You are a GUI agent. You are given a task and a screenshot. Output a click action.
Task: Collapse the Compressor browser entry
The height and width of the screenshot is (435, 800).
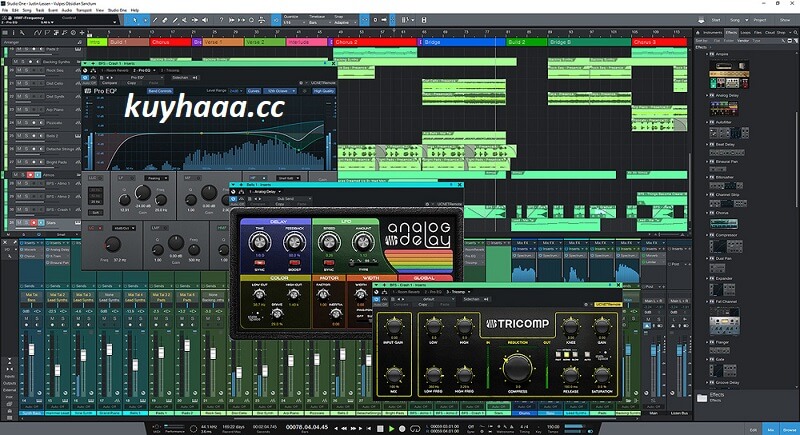pyautogui.click(x=707, y=235)
